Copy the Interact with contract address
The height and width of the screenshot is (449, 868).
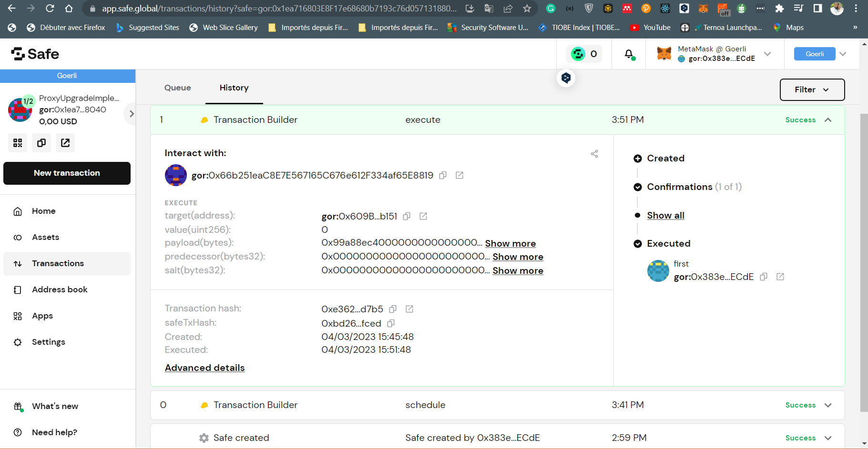coord(443,175)
